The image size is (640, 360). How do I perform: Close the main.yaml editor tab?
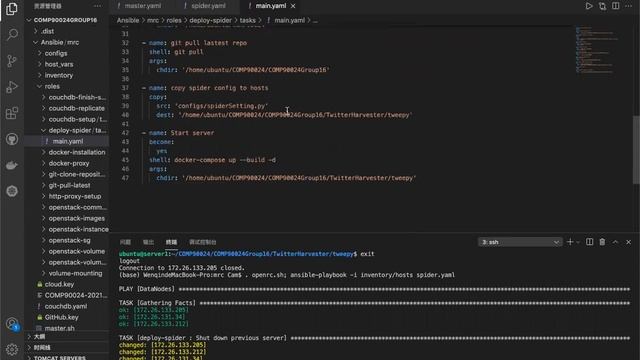293,6
